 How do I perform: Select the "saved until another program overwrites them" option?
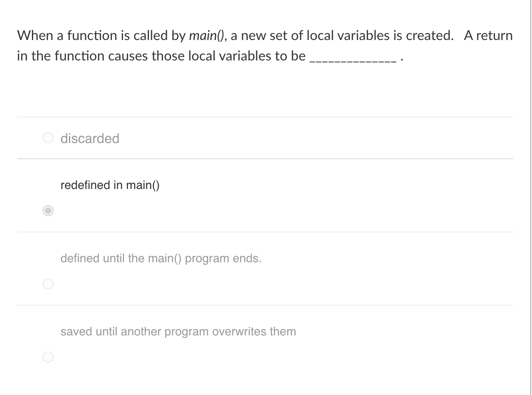pos(48,357)
